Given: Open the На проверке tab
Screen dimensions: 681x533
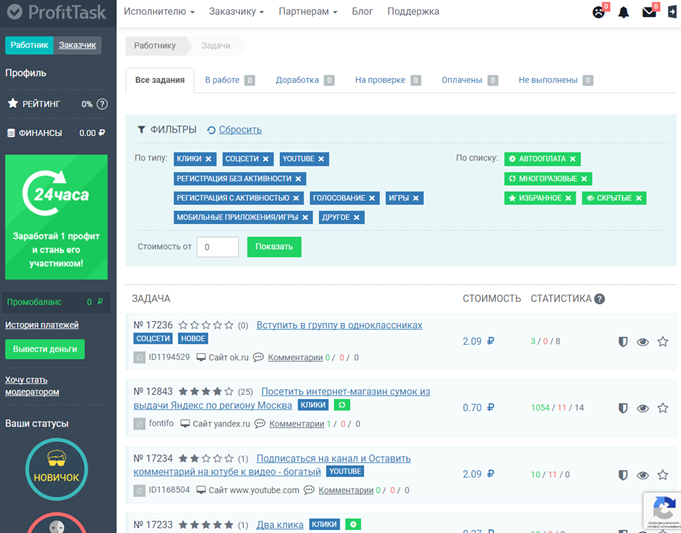Looking at the screenshot, I should [x=388, y=80].
